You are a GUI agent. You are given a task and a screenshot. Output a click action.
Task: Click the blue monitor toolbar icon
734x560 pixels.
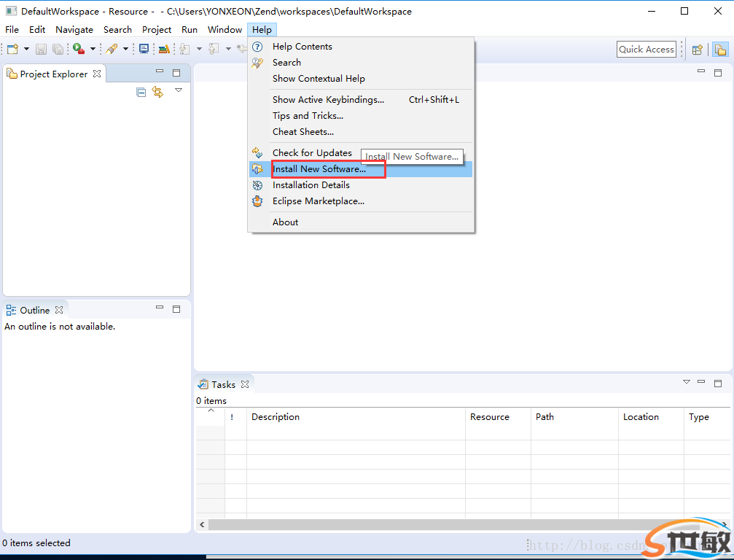point(144,49)
